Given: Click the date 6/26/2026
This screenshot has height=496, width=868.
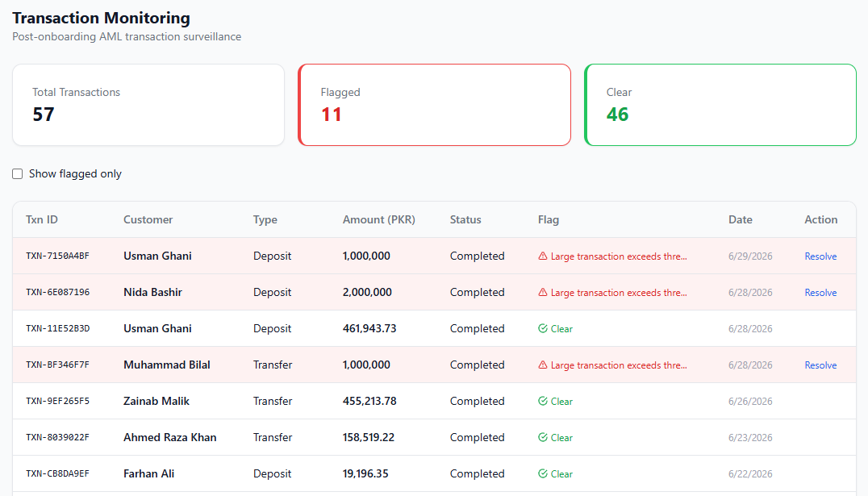Looking at the screenshot, I should [x=750, y=402].
